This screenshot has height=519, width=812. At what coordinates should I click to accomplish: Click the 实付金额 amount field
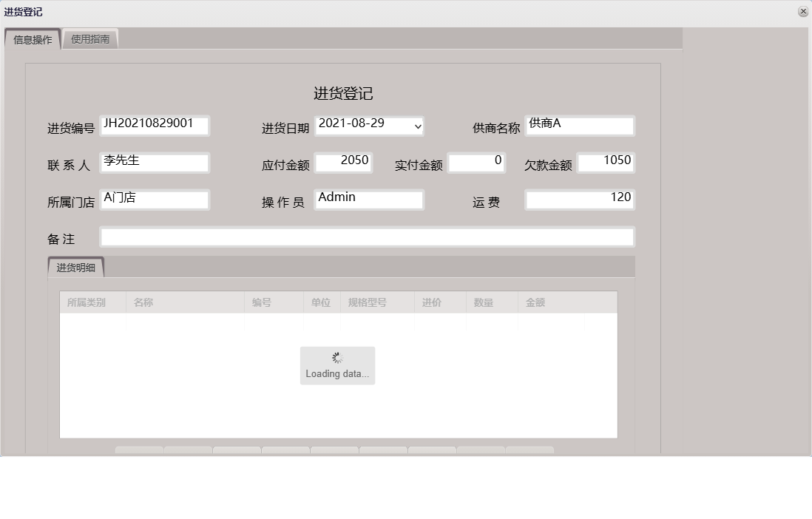coord(476,161)
